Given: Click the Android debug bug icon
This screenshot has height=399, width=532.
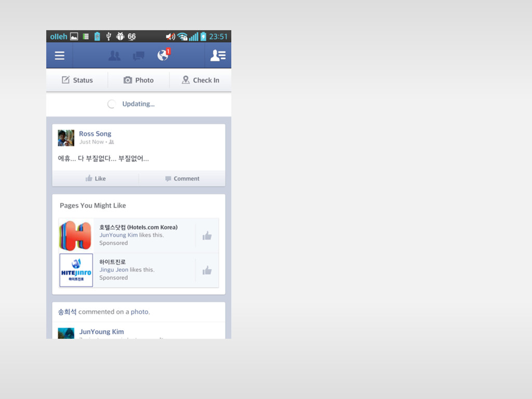Looking at the screenshot, I should (120, 36).
